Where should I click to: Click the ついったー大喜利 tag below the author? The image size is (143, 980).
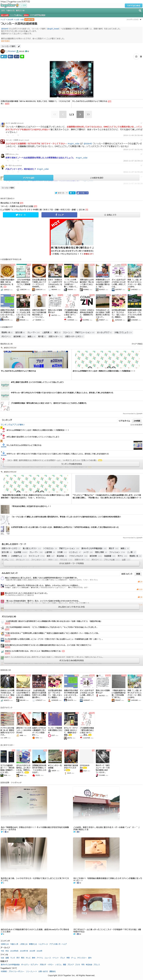click(x=8, y=46)
